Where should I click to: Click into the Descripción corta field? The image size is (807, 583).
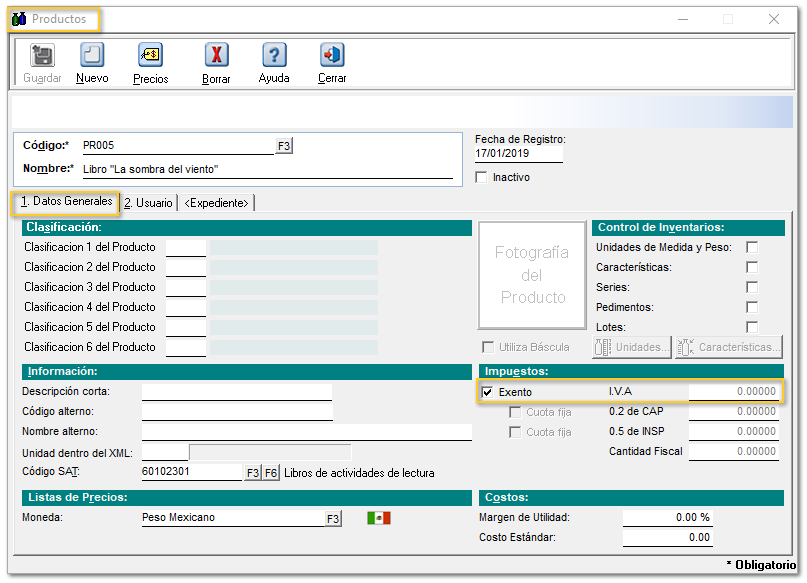[x=236, y=391]
